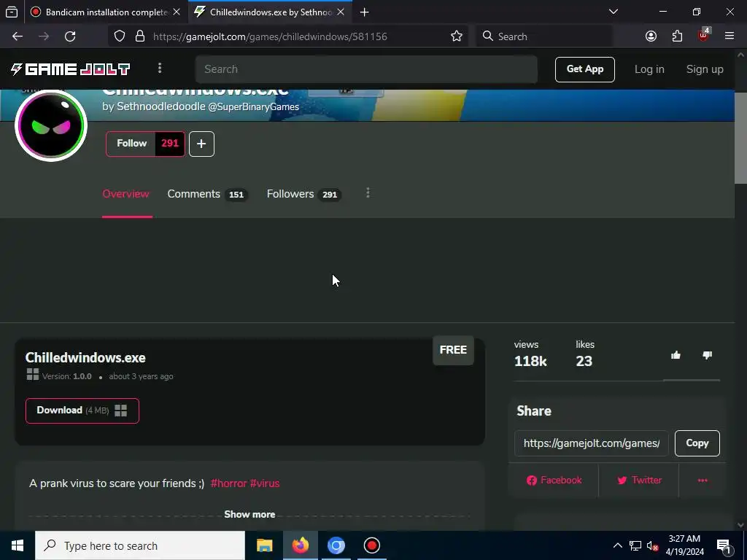Open File Explorer from taskbar
The width and height of the screenshot is (747, 560).
(264, 545)
